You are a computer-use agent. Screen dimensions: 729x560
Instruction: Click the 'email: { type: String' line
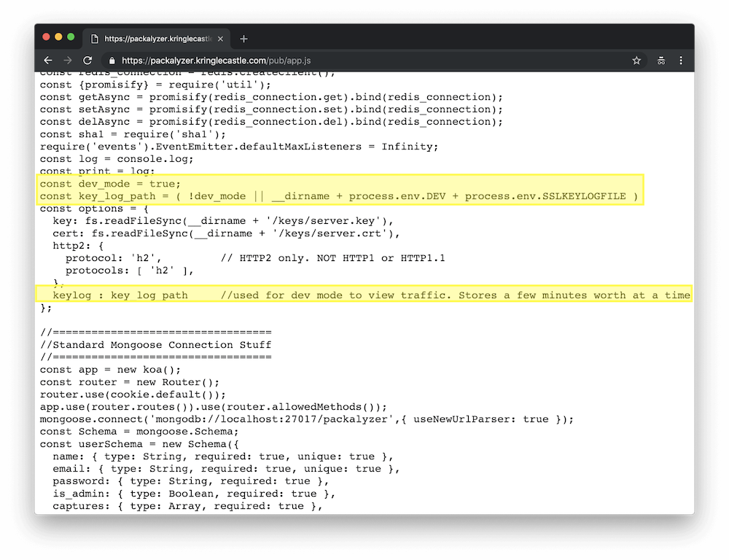tap(226, 469)
